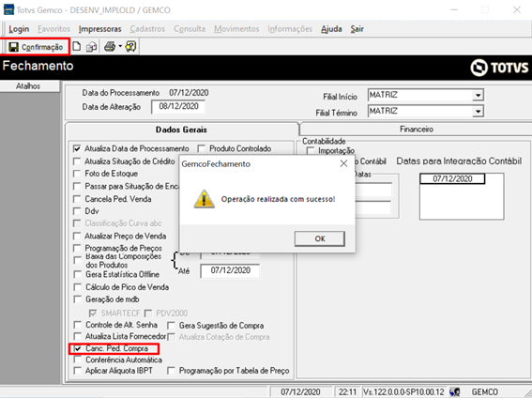Enable Passar para Situação de Enc checkbox
The width and height of the screenshot is (532, 398).
pos(77,186)
